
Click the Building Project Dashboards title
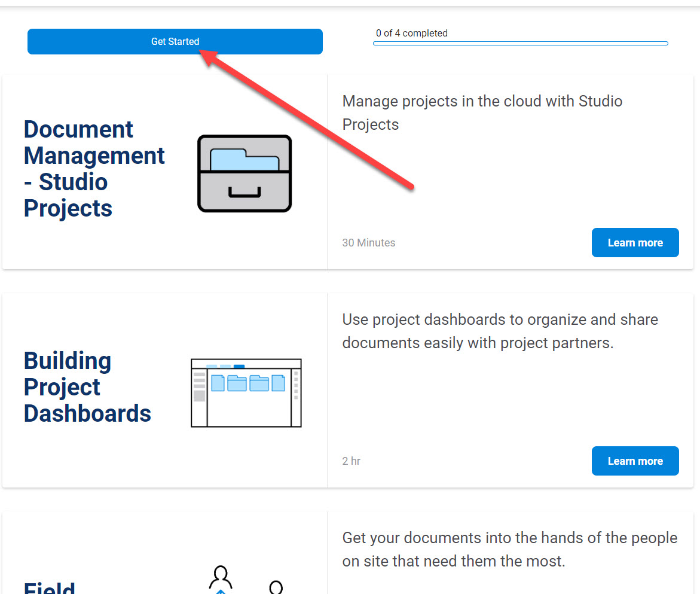[87, 387]
